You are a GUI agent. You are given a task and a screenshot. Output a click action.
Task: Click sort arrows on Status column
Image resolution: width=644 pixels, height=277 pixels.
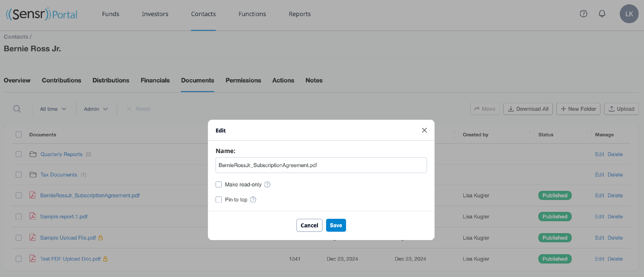(x=586, y=134)
